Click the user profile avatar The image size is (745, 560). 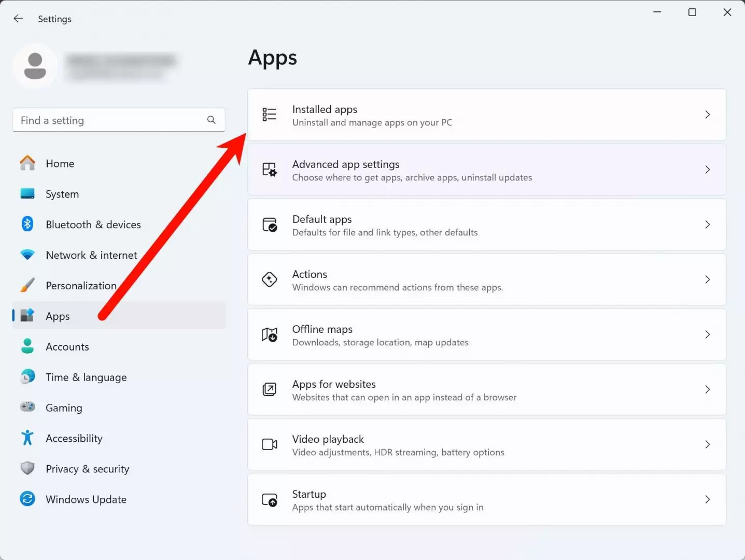35,66
